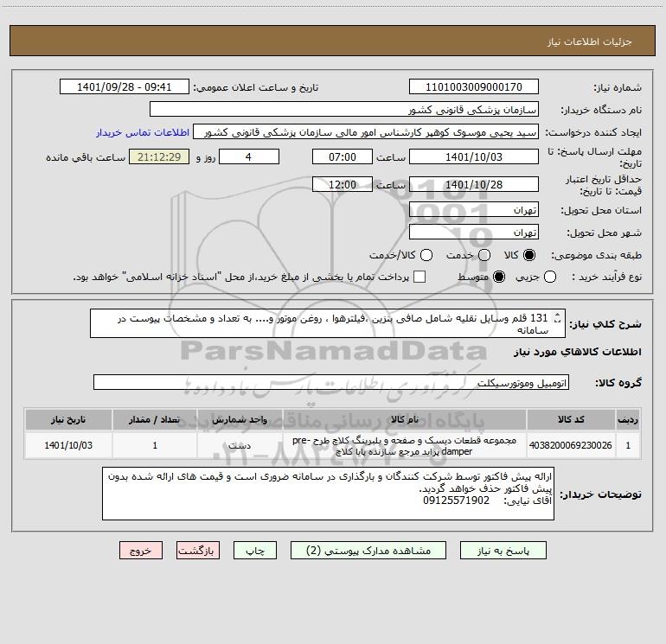This screenshot has width=666, height=644.
Task: Open مشاهده مدارک پیوستی (2) attachments
Action: tap(368, 551)
